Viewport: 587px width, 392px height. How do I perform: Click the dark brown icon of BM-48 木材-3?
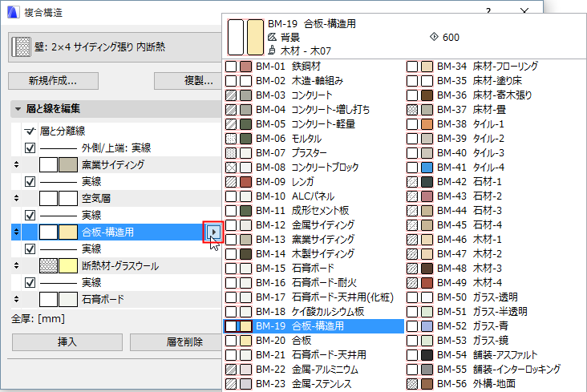coord(427,269)
